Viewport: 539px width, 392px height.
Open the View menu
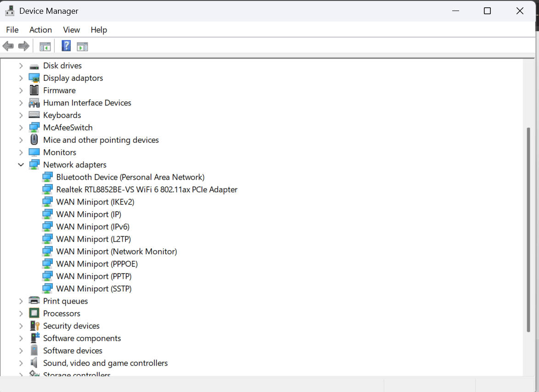click(72, 30)
